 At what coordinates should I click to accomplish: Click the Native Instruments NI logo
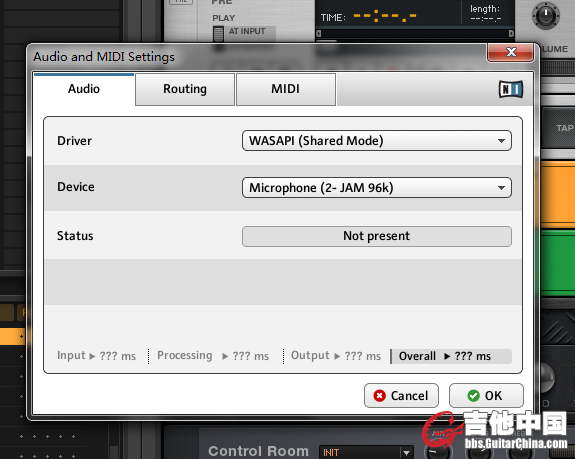[x=511, y=89]
